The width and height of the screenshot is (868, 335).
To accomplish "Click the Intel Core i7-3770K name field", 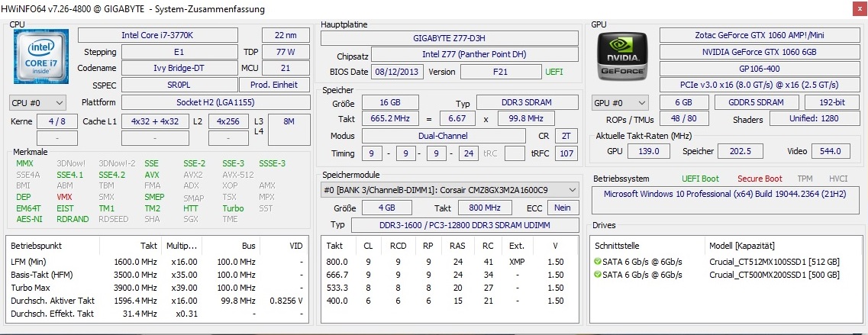I will coord(158,35).
